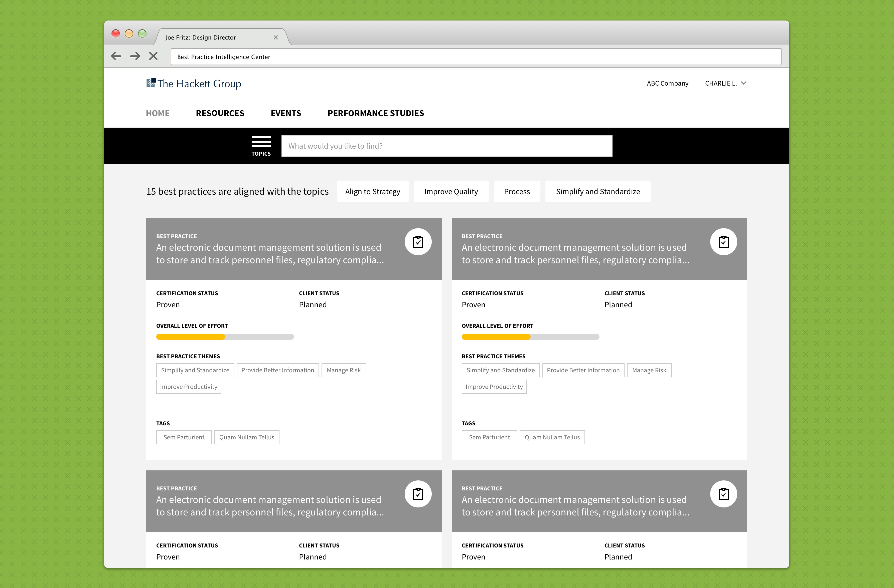Select the Align to Strategy topic chip
This screenshot has height=588, width=894.
[373, 191]
